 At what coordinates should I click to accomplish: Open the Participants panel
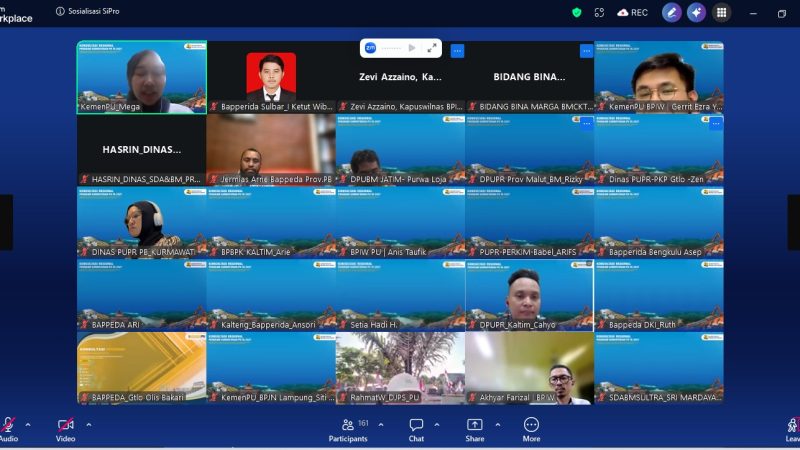(x=348, y=427)
